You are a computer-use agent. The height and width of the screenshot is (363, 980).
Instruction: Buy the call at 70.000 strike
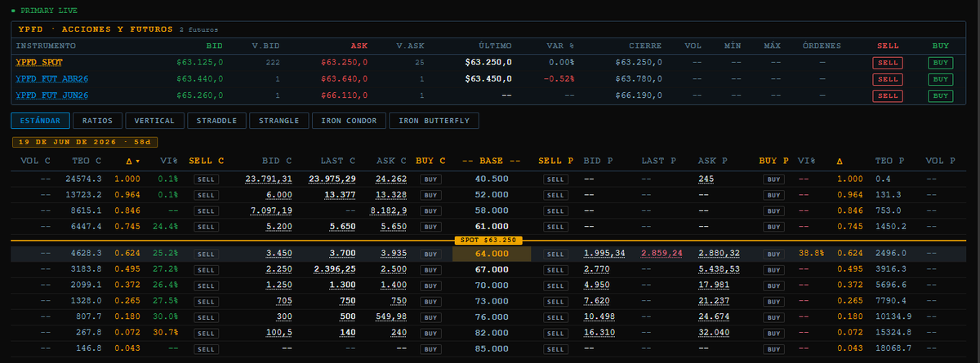point(431,286)
